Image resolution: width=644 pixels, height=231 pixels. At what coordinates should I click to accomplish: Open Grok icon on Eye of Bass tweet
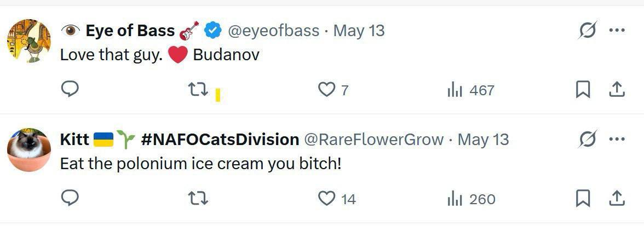click(x=587, y=31)
